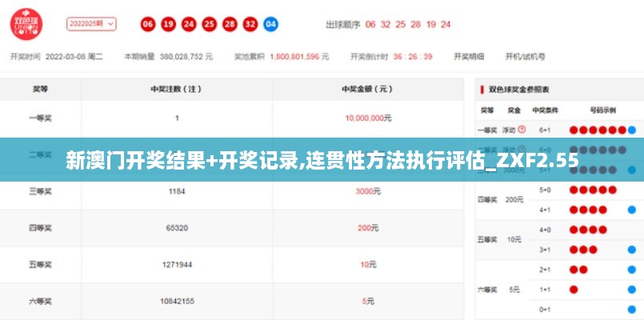The image size is (644, 320).
Task: Click the 5元 amount in the results table
Action: pyautogui.click(x=368, y=301)
